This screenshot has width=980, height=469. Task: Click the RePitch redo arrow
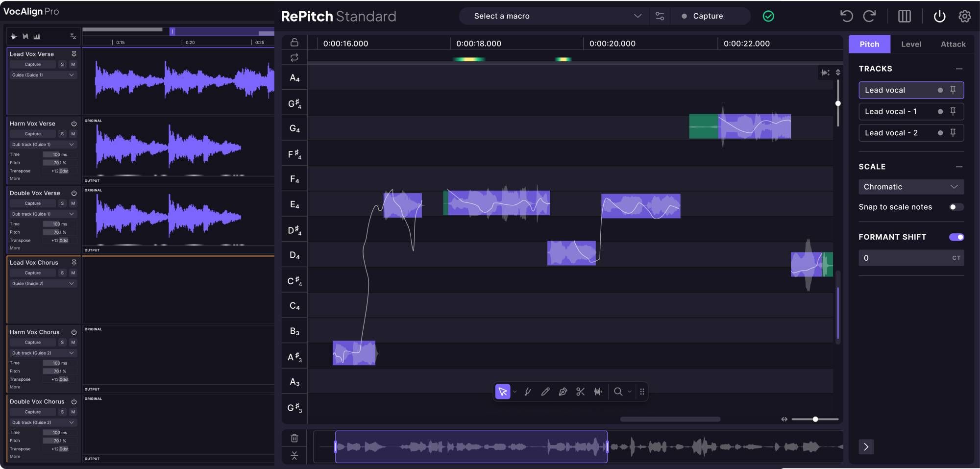[x=870, y=16]
